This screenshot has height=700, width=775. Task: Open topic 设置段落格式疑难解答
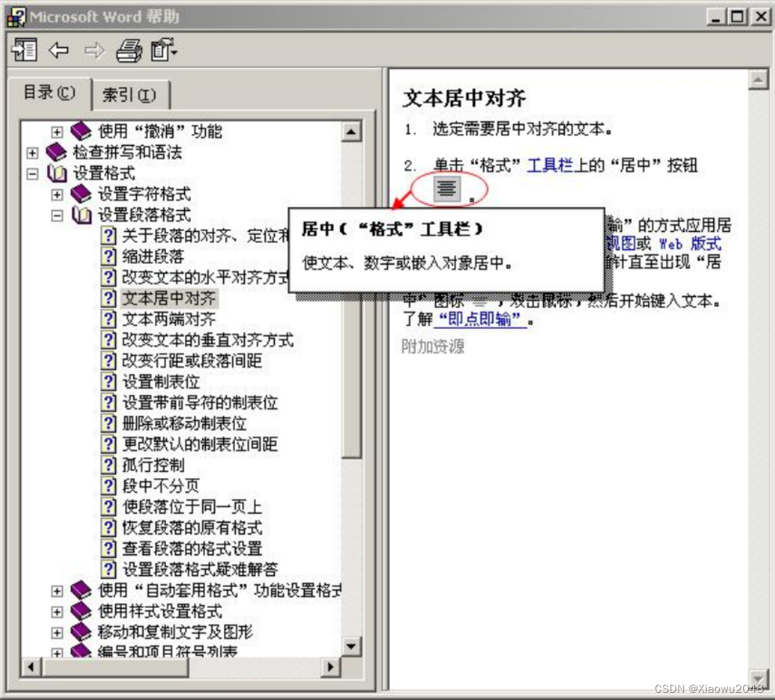[199, 569]
